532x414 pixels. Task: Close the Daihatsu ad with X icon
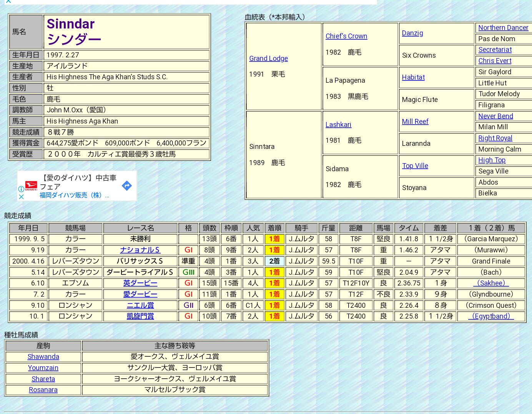(21, 197)
